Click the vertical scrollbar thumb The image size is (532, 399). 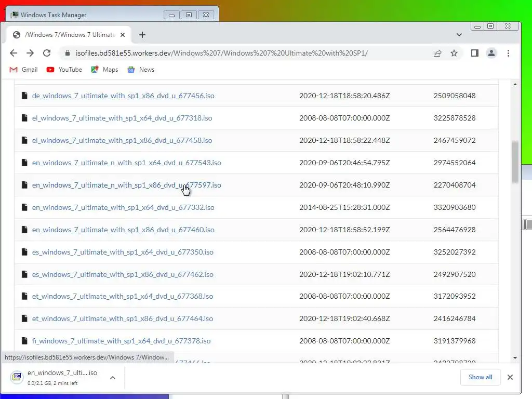515,162
